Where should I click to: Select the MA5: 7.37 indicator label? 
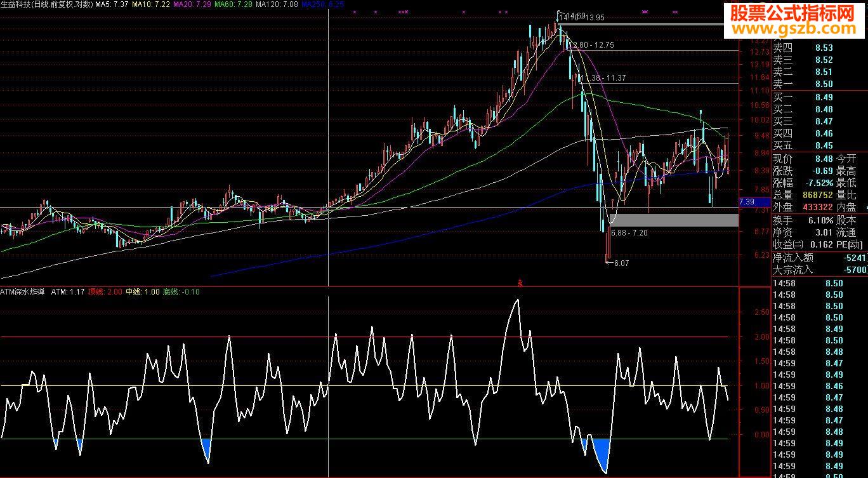pos(112,4)
